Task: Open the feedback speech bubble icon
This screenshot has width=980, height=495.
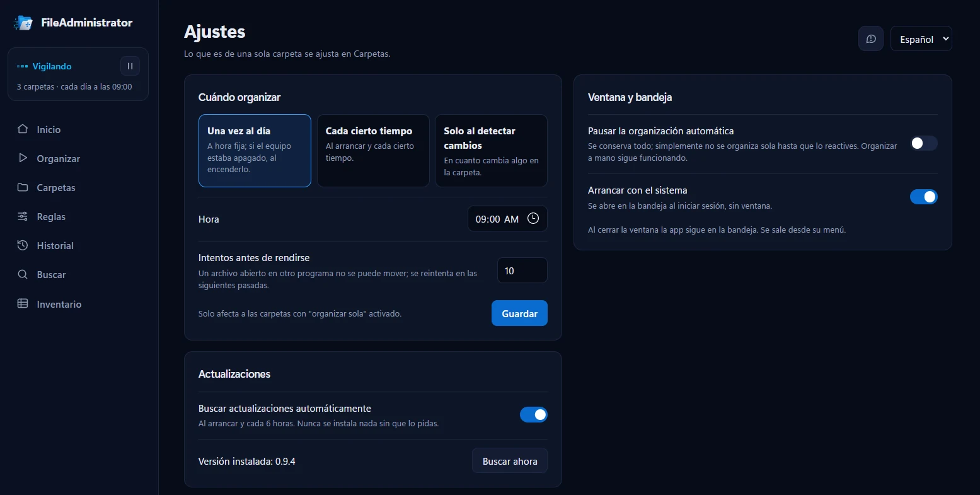Action: point(871,38)
